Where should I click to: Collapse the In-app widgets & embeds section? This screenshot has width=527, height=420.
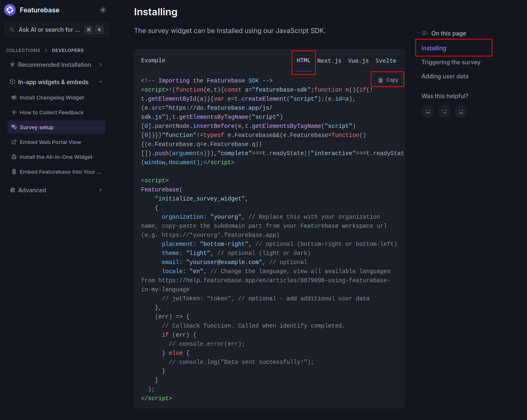101,82
